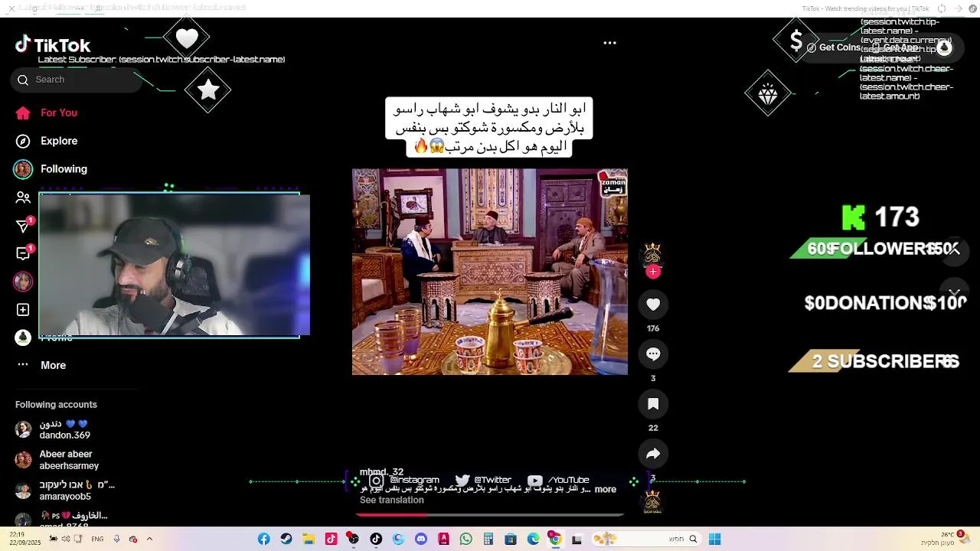The image size is (980, 551).
Task: Open pink TikTok app icon on taskbar
Action: pyautogui.click(x=331, y=540)
